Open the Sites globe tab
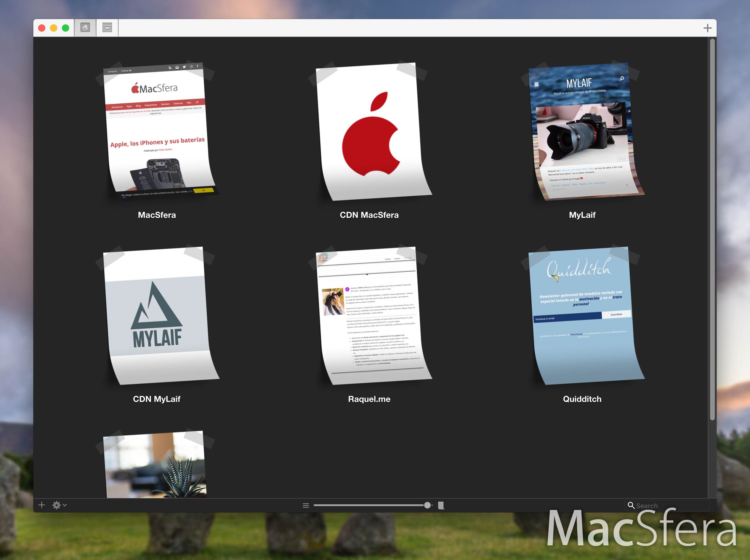Screen dimensions: 750x560 pyautogui.click(x=85, y=27)
